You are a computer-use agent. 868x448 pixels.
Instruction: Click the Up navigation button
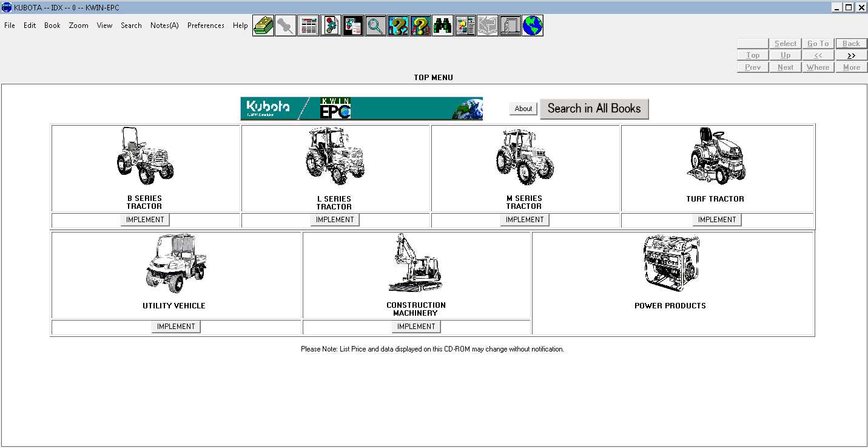tap(786, 55)
